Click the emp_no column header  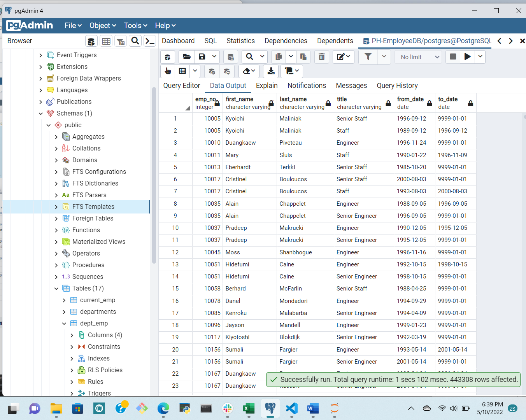(x=207, y=103)
